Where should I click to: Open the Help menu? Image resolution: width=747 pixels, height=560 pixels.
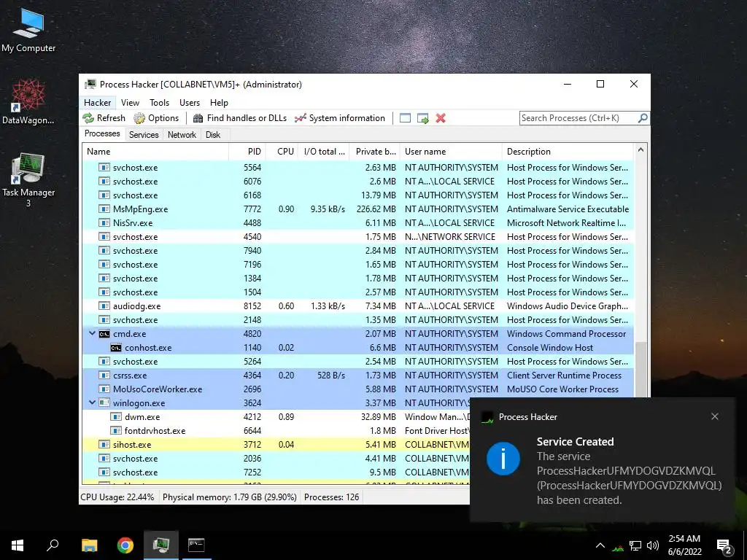coord(219,102)
